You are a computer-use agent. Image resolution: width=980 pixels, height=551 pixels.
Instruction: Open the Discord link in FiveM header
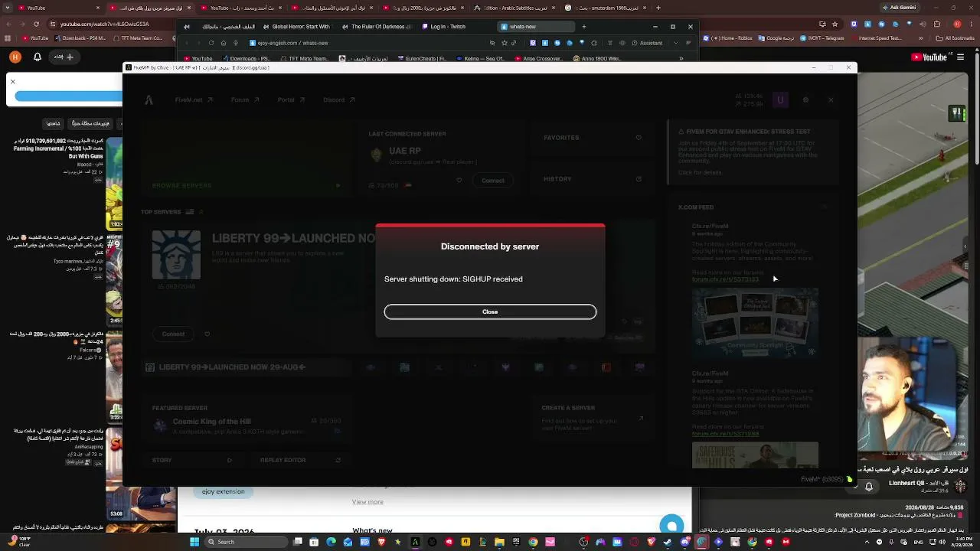coord(338,99)
